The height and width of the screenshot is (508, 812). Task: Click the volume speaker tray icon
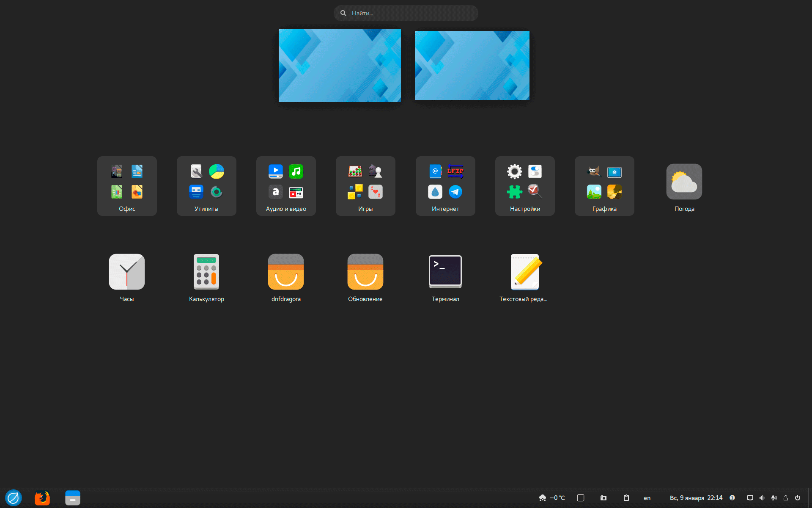coord(762,498)
